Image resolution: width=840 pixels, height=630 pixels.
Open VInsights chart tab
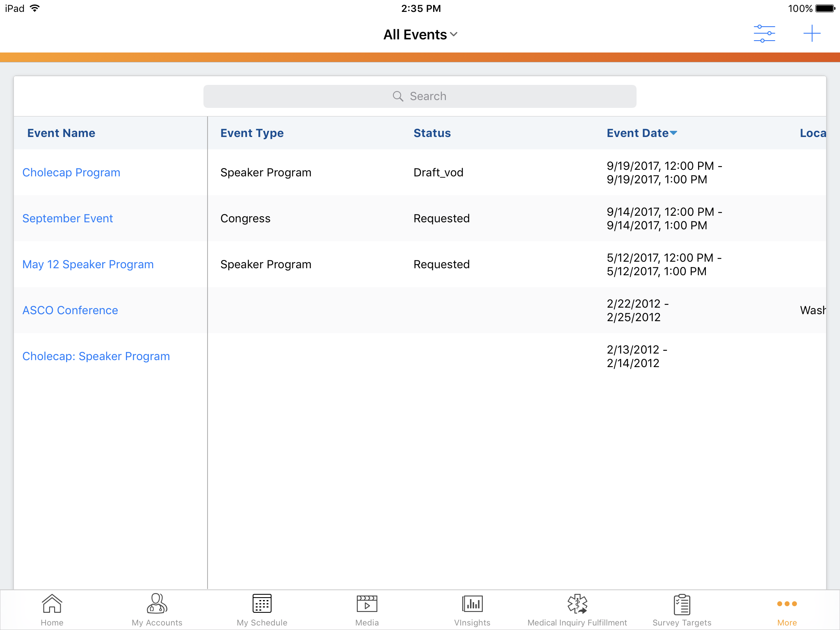pyautogui.click(x=472, y=610)
